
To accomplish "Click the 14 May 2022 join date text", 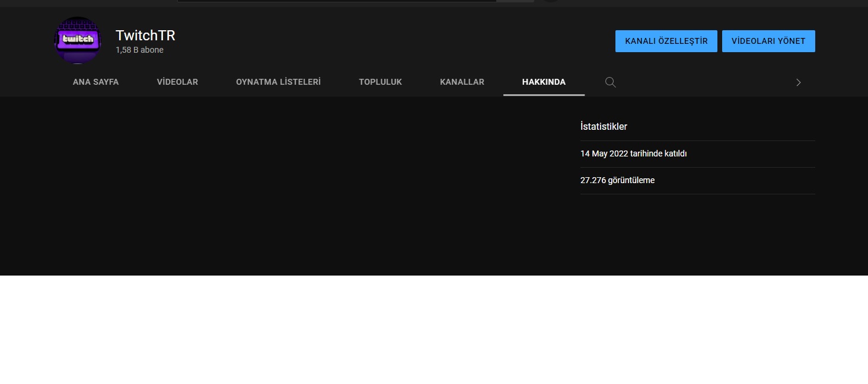I will coord(633,153).
